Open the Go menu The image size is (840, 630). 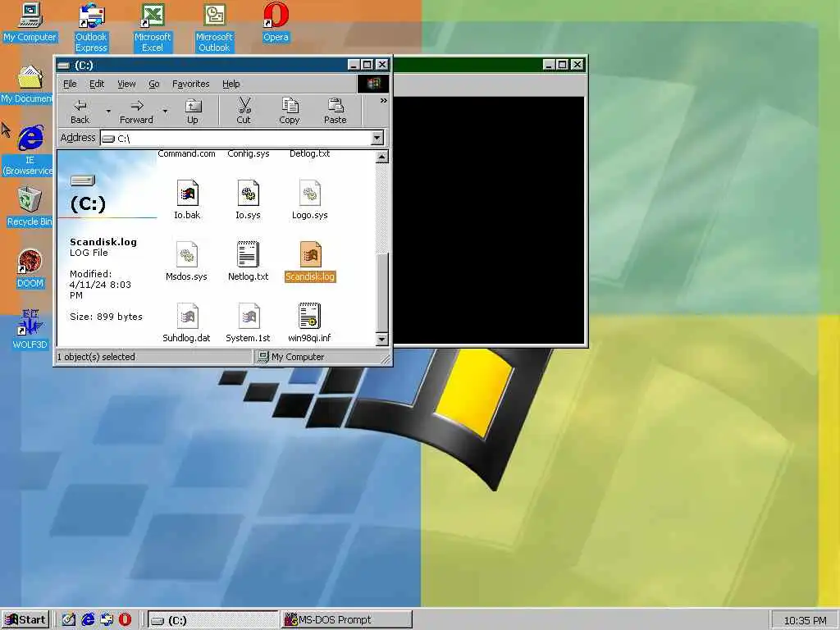[153, 84]
